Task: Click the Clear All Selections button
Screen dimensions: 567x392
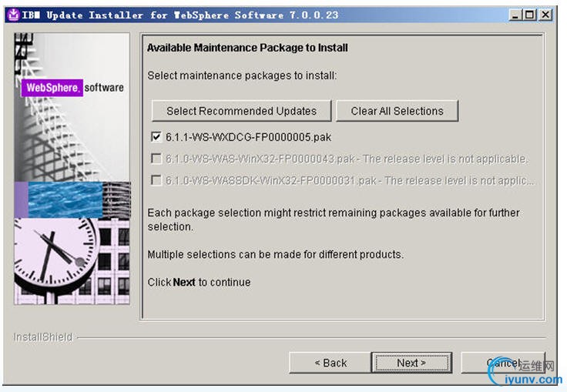Action: point(397,111)
